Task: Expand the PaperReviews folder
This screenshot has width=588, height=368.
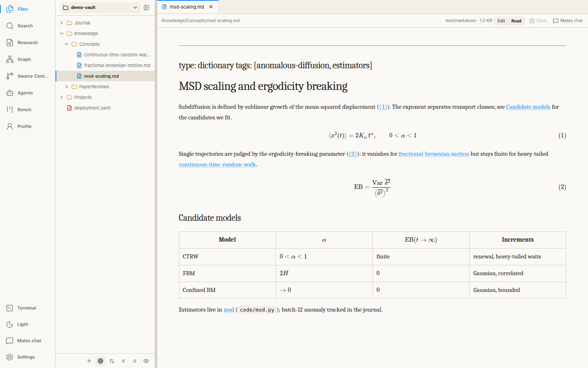Action: (105, 87)
